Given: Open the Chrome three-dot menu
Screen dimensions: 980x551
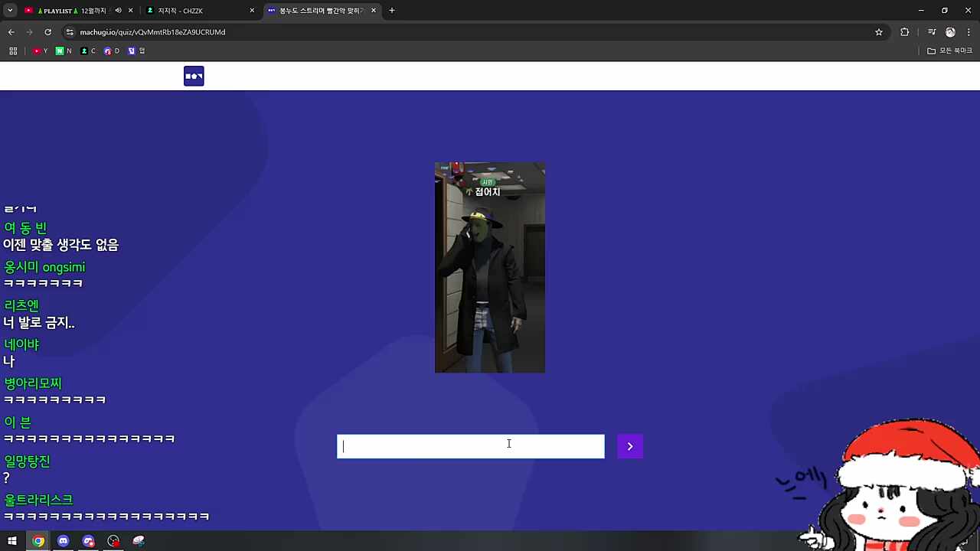Looking at the screenshot, I should [x=969, y=32].
